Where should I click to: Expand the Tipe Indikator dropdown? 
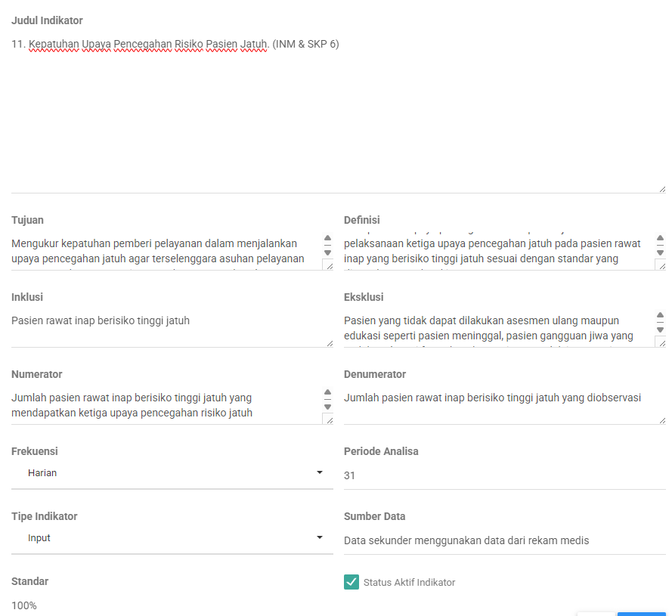[172, 538]
